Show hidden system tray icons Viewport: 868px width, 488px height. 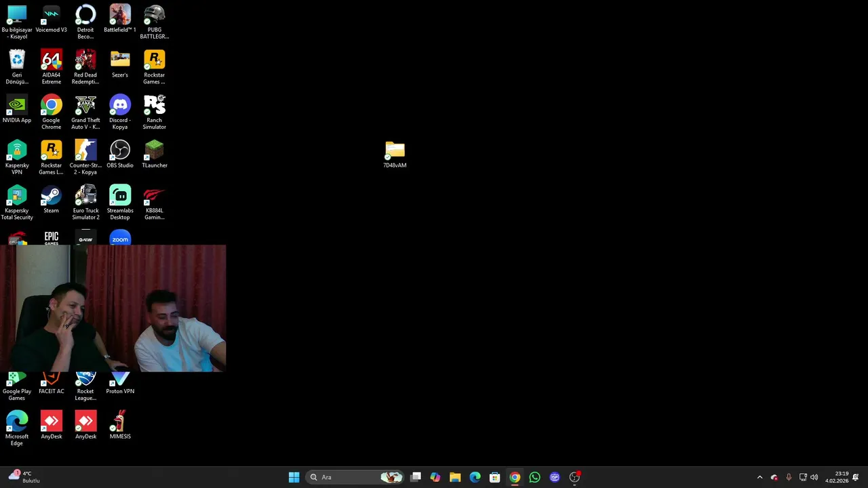click(x=759, y=477)
